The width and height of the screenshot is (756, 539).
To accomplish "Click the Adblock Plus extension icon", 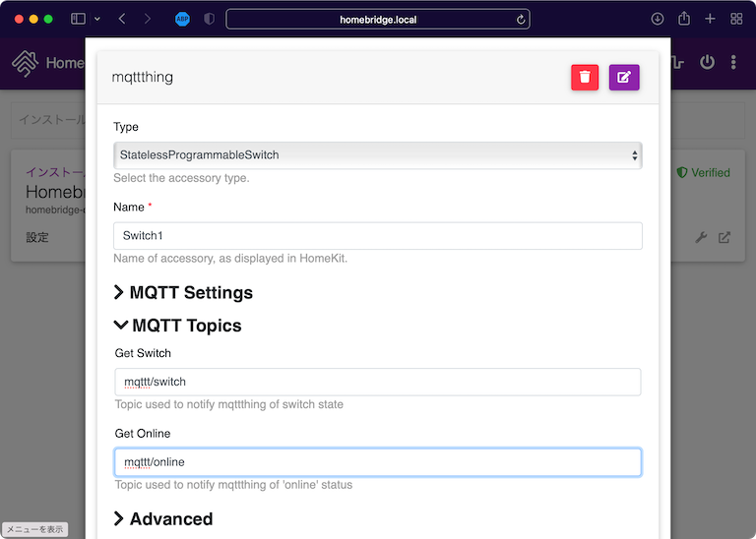I will coord(182,19).
